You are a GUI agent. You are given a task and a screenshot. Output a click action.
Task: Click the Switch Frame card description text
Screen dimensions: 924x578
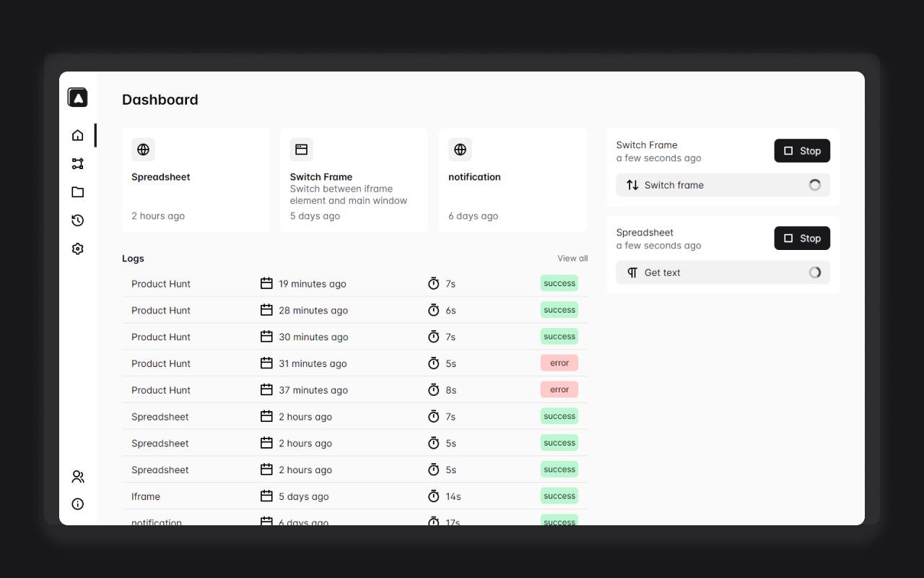click(x=349, y=195)
